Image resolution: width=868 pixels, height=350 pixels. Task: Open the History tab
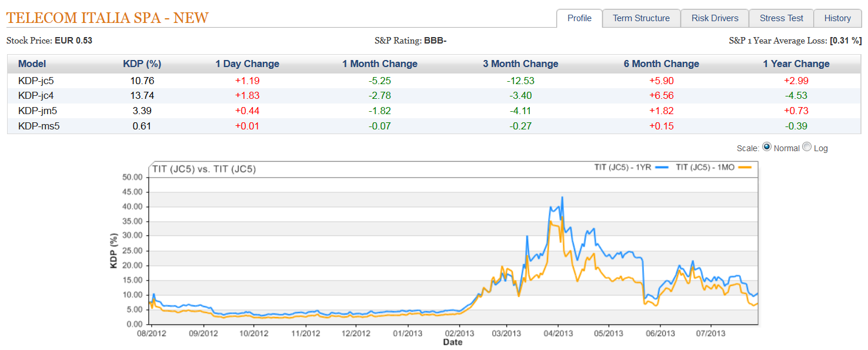click(837, 18)
